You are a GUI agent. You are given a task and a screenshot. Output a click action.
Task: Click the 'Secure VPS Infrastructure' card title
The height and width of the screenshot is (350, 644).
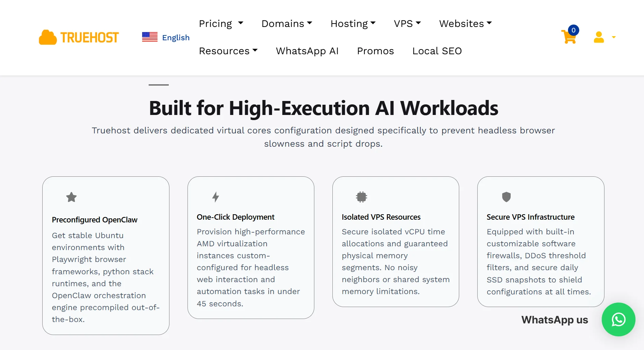[x=530, y=217]
